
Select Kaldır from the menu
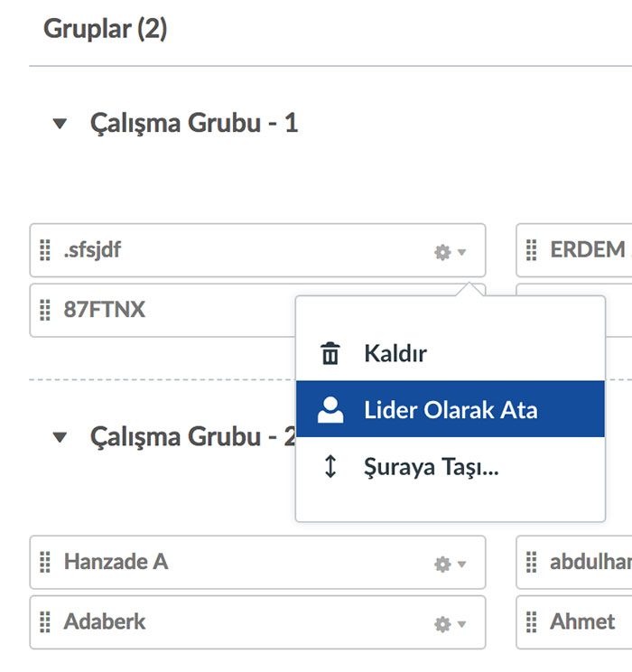[x=451, y=353]
